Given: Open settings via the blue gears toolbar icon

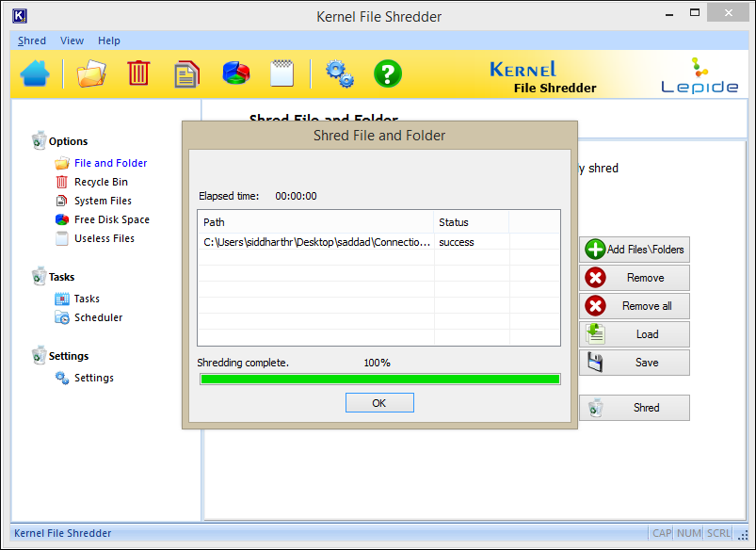Looking at the screenshot, I should point(340,73).
